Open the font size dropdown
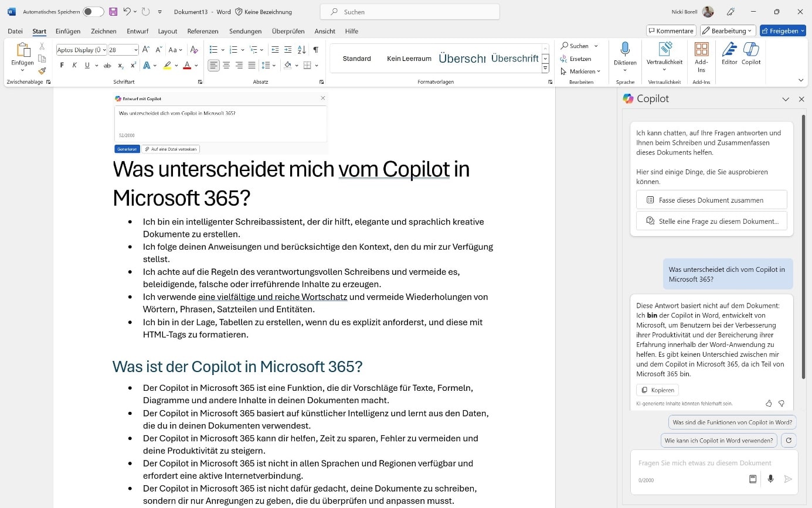The height and width of the screenshot is (508, 812). pyautogui.click(x=135, y=50)
